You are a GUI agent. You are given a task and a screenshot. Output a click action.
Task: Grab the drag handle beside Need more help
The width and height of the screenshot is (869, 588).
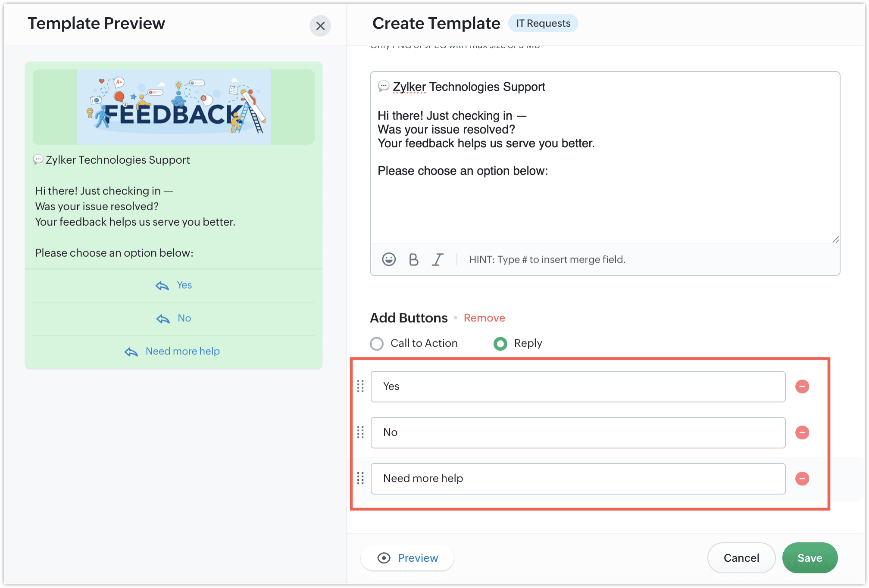click(x=361, y=479)
